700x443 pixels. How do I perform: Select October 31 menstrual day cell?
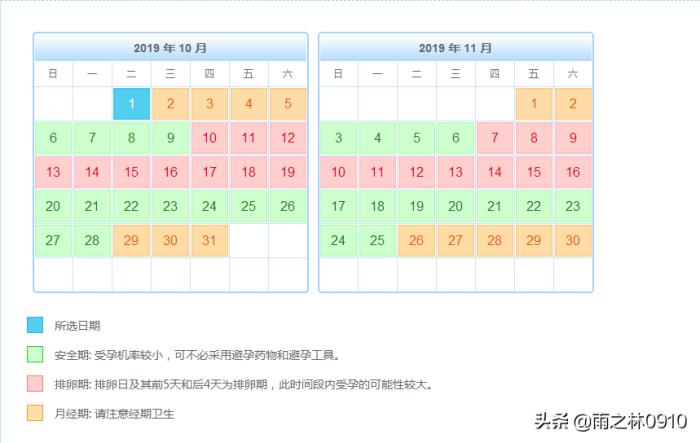[x=209, y=240]
